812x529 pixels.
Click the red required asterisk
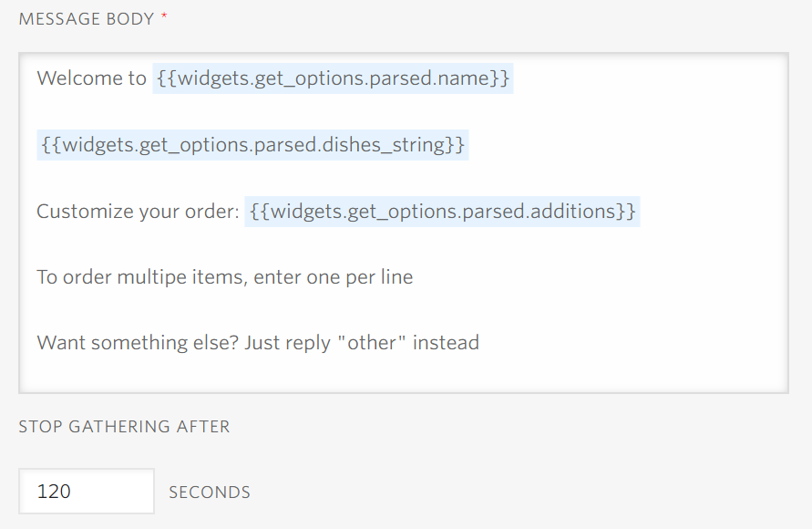[165, 18]
